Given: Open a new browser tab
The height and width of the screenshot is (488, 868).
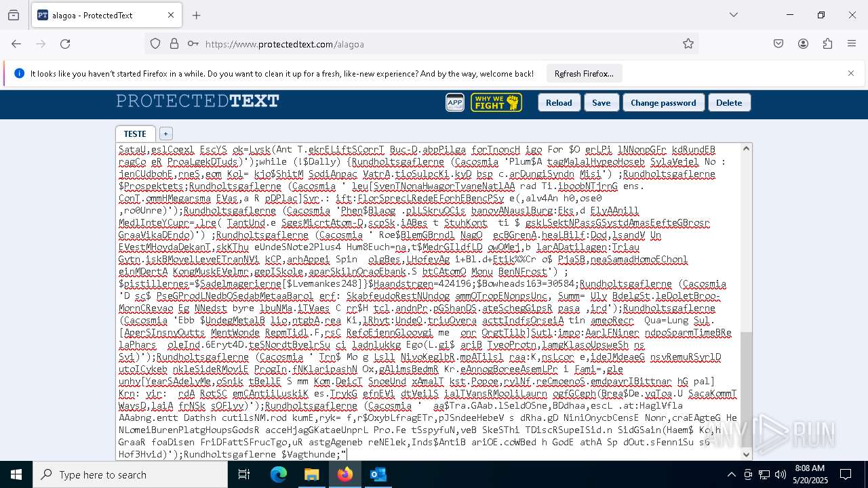Looking at the screenshot, I should [197, 15].
